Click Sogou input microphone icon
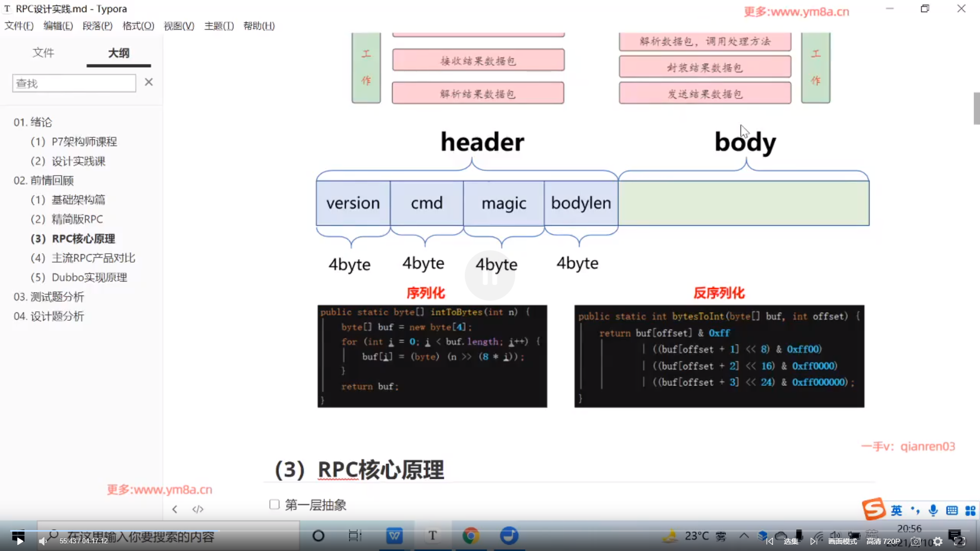Screen dimensions: 980x551 click(934, 510)
